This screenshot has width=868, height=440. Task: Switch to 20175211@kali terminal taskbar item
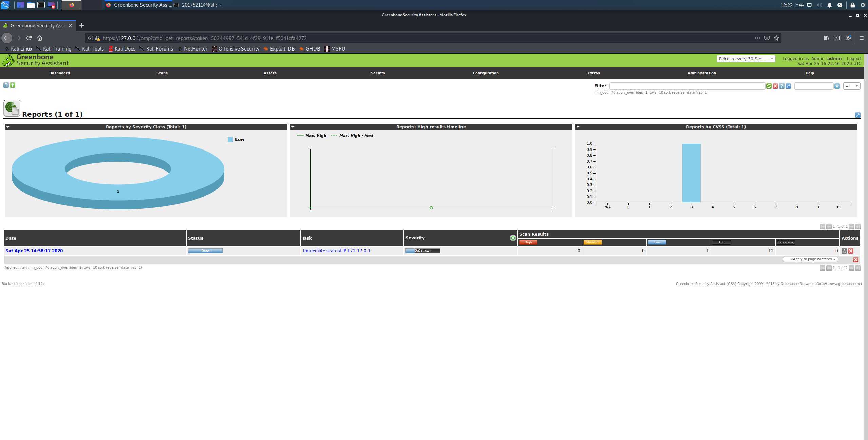click(198, 5)
